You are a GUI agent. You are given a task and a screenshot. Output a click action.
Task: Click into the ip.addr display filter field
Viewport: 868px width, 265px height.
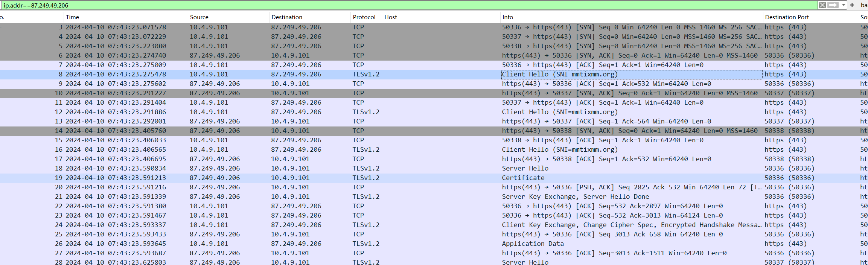coord(376,5)
